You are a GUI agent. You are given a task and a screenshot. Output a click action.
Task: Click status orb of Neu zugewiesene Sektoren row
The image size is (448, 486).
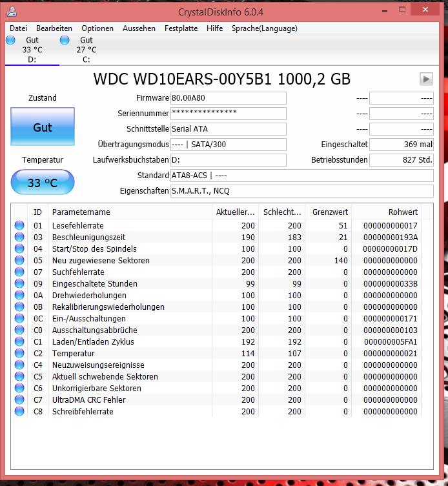pyautogui.click(x=19, y=260)
